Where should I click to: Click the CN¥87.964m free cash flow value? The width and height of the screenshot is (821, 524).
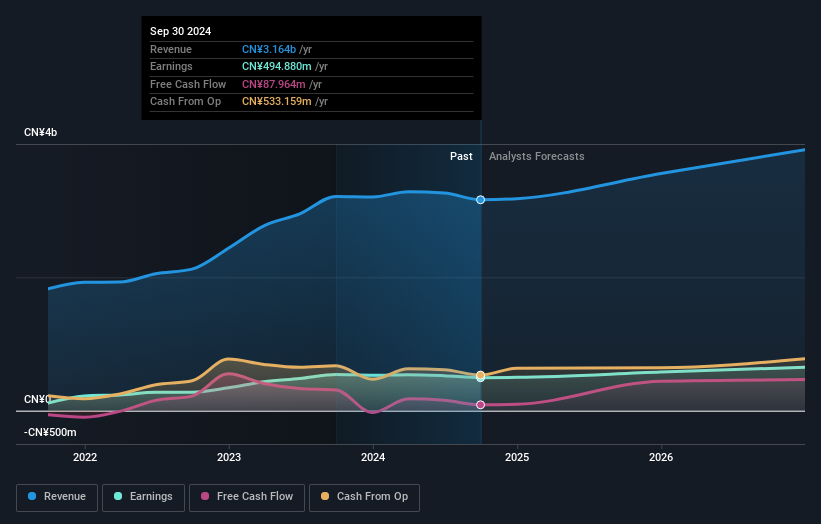pyautogui.click(x=273, y=84)
